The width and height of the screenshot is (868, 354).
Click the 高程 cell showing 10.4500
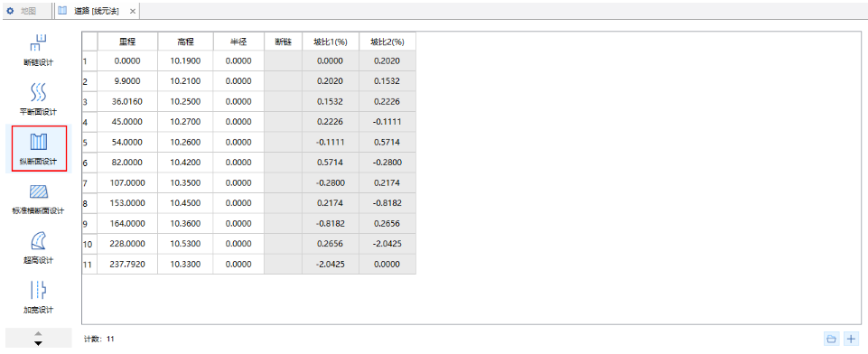point(185,203)
